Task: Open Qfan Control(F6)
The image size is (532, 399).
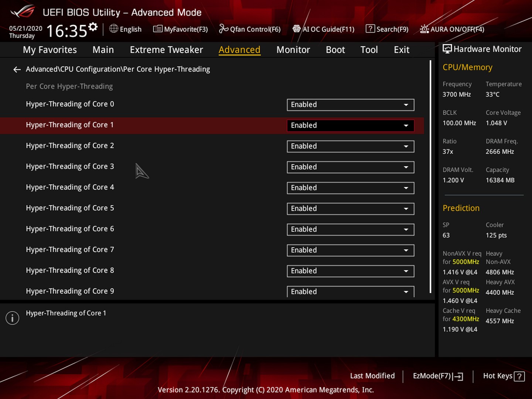Action: click(x=250, y=29)
